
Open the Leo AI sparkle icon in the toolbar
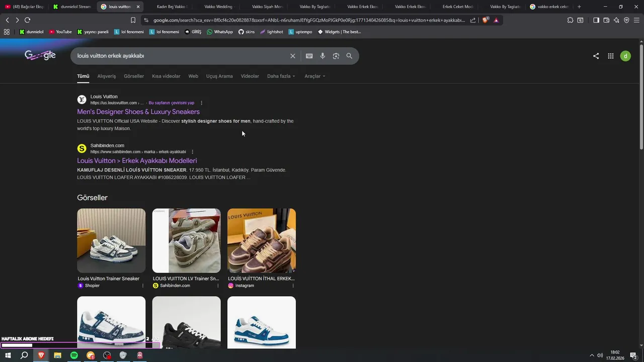616,20
